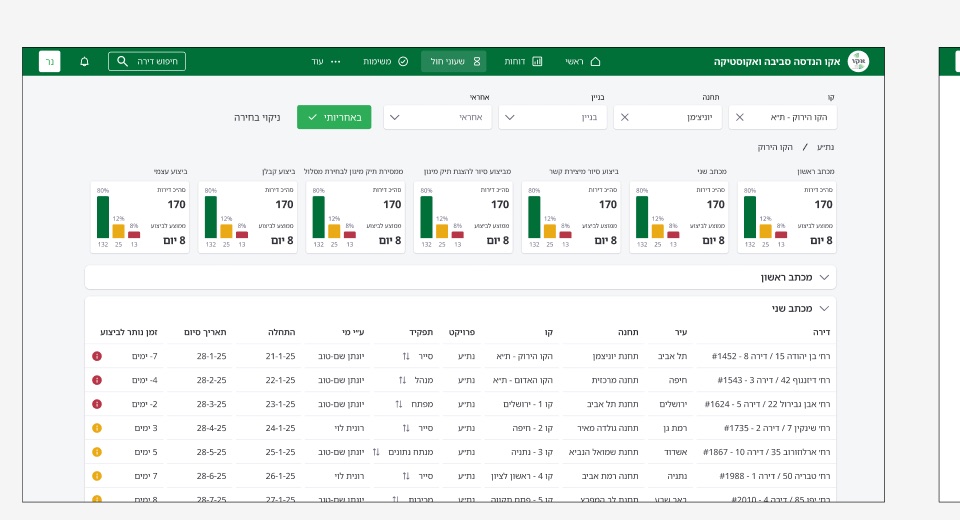Click the home icon beside ראשי
The height and width of the screenshot is (520, 960).
595,61
